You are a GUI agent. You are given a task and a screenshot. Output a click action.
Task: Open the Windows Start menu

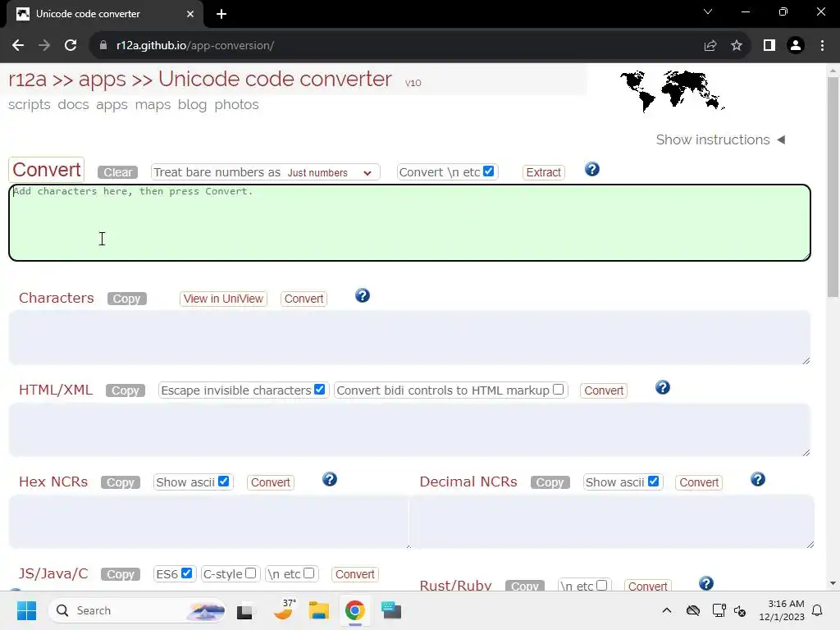tap(26, 610)
